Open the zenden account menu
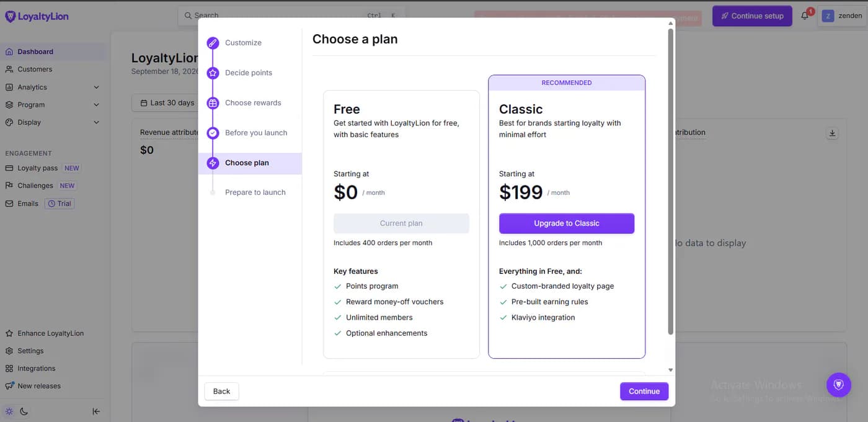 point(842,16)
